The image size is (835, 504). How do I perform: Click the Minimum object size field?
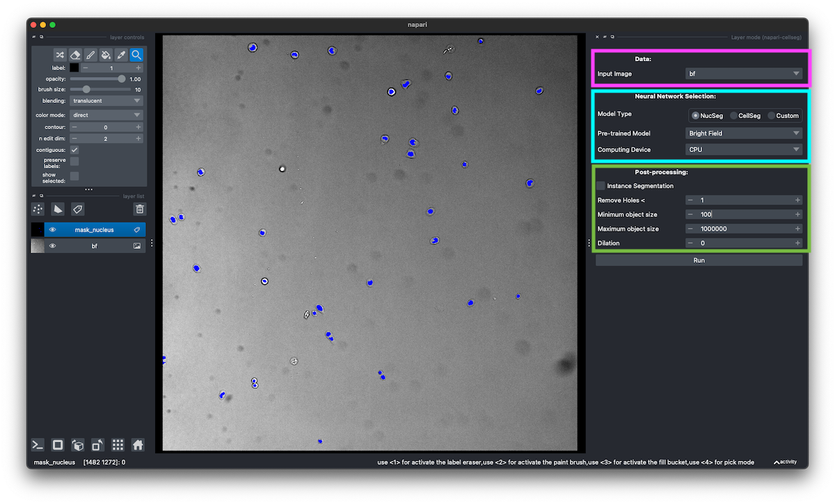click(x=743, y=215)
